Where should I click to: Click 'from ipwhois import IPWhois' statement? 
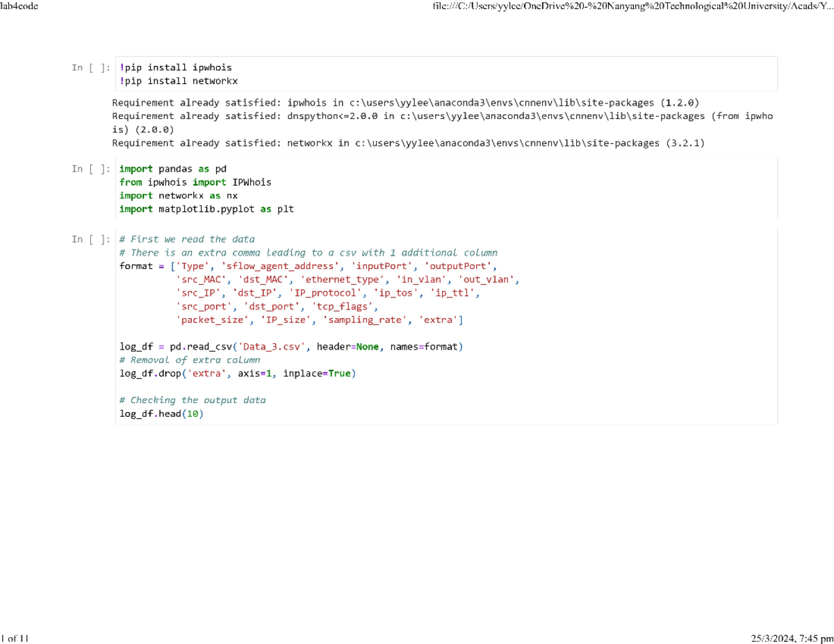(x=195, y=182)
